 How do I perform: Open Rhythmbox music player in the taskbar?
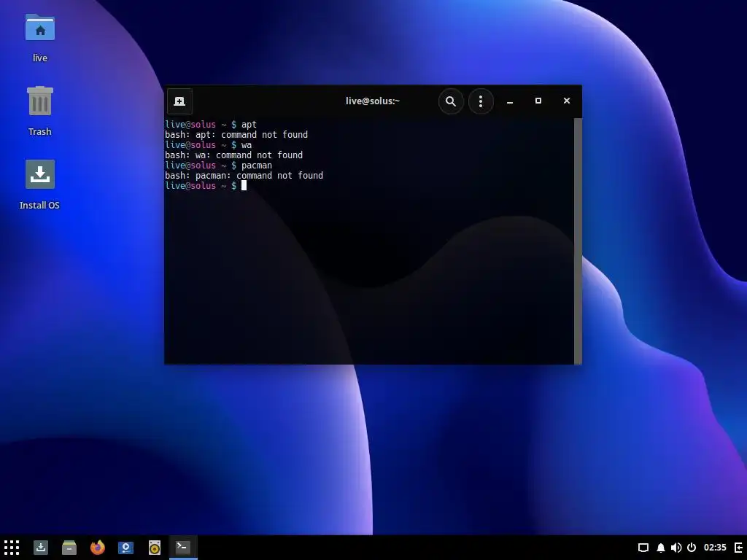coord(155,548)
